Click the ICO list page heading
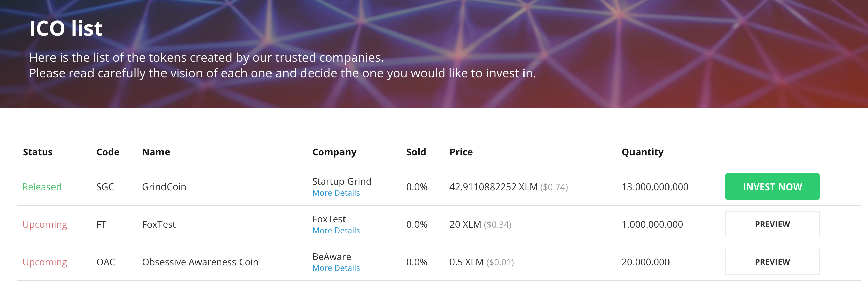This screenshot has height=291, width=868. pos(66,28)
